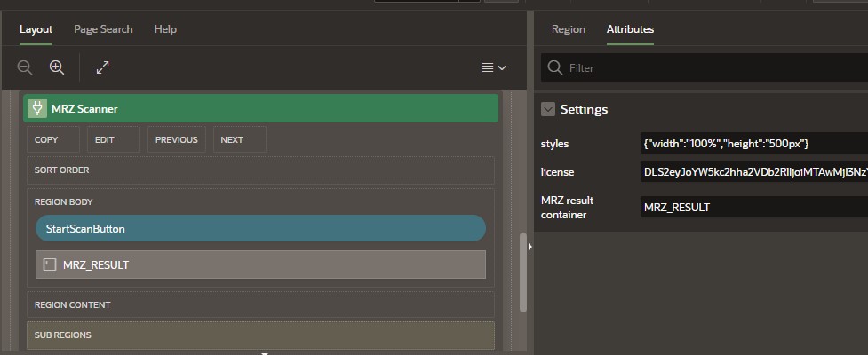Open the Help tab
Image resolution: width=868 pixels, height=355 pixels.
click(x=165, y=29)
